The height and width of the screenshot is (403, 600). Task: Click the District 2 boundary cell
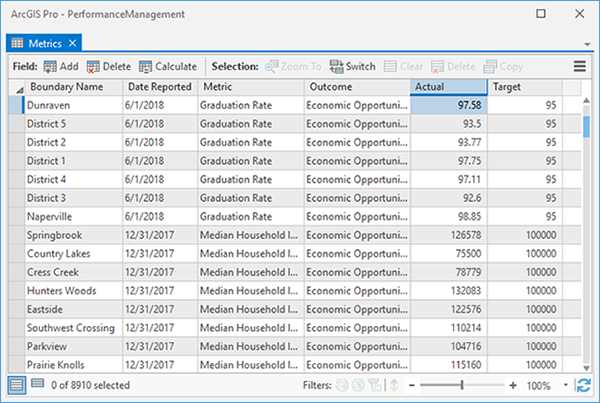73,142
